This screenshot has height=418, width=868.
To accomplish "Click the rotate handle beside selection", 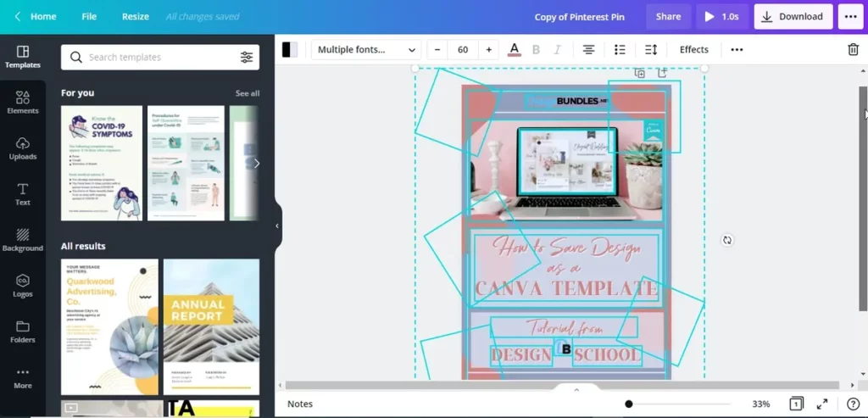I will click(x=727, y=240).
